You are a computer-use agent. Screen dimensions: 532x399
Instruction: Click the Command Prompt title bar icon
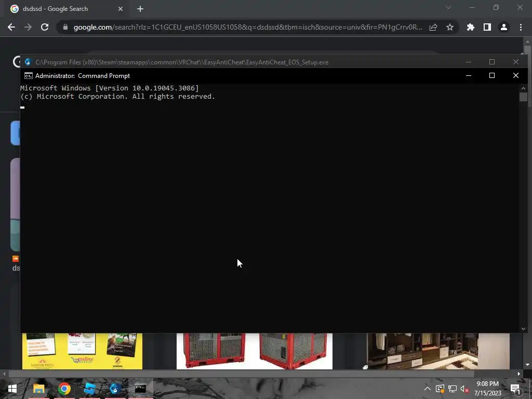[29, 76]
